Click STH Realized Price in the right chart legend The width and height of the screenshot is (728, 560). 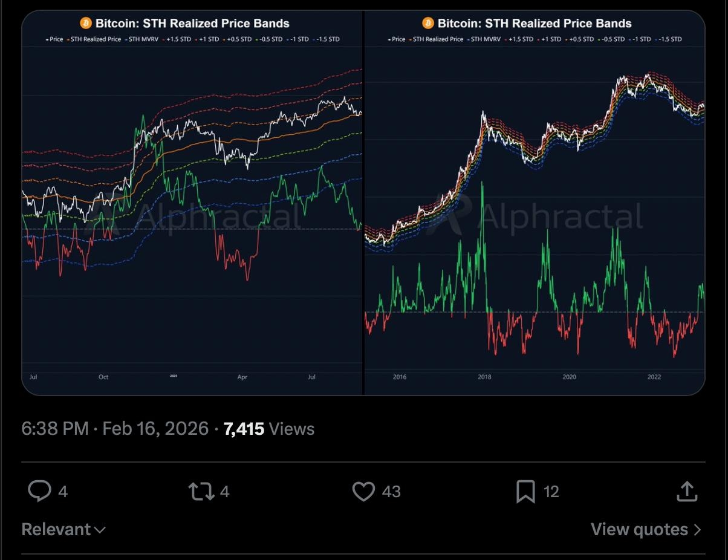[x=438, y=39]
